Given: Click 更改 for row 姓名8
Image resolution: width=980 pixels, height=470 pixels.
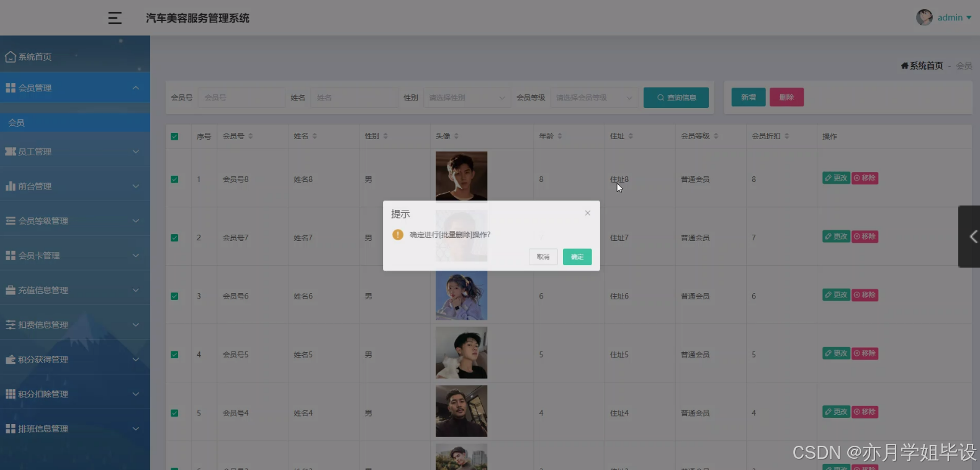Looking at the screenshot, I should [x=836, y=178].
